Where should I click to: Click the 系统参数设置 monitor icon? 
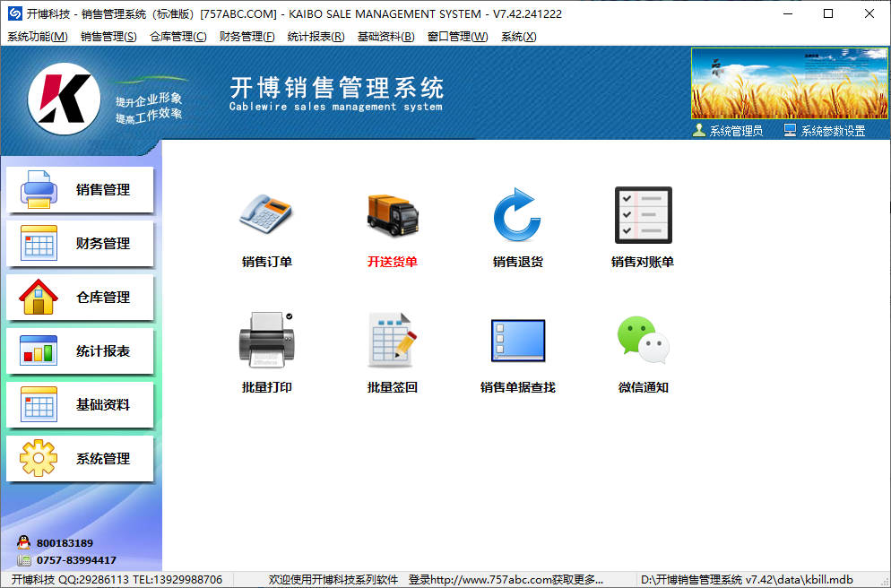790,131
